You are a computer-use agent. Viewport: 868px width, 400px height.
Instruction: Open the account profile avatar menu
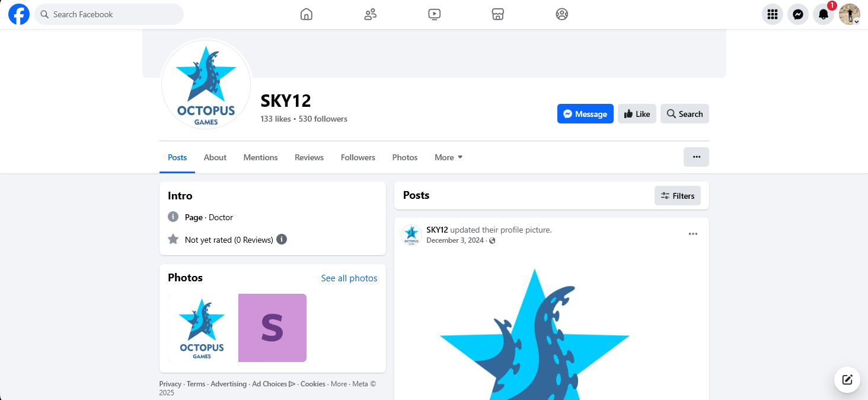coord(850,14)
